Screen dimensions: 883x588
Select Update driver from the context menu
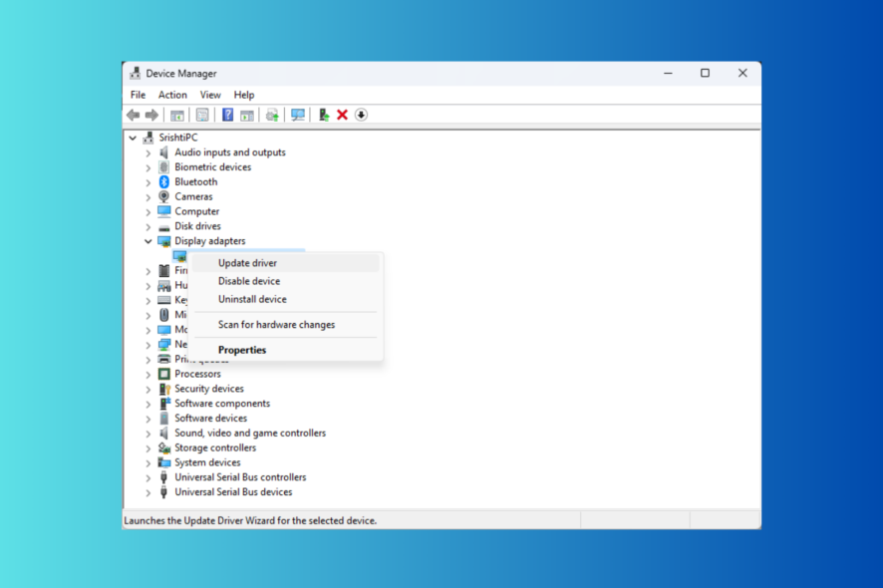pyautogui.click(x=247, y=262)
